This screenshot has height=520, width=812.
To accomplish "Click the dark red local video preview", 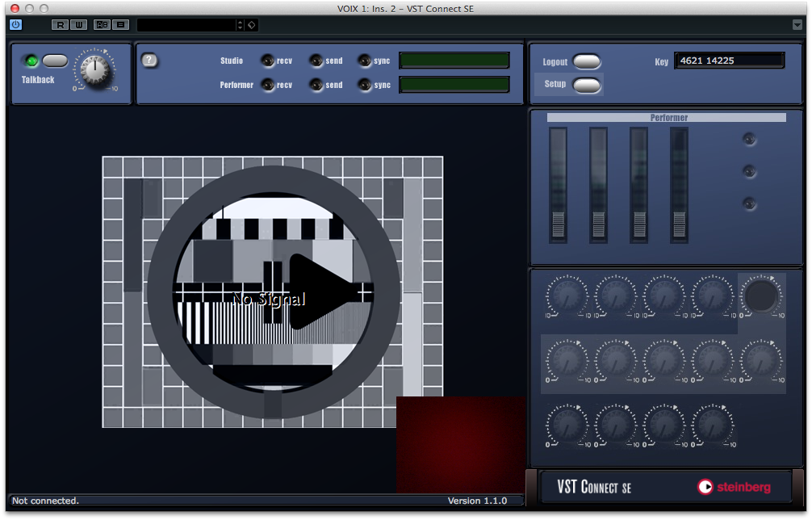I will coord(461,444).
